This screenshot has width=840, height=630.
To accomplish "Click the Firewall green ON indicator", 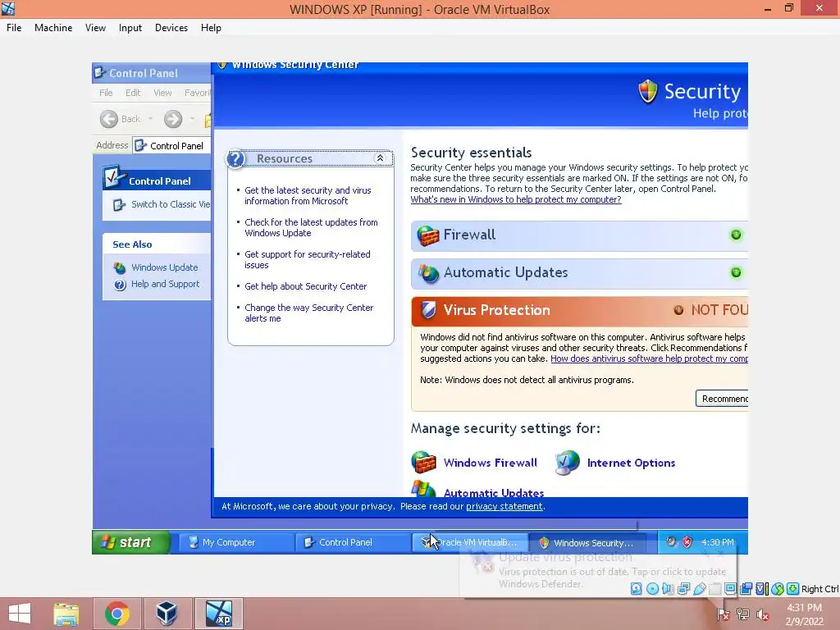I will [736, 235].
